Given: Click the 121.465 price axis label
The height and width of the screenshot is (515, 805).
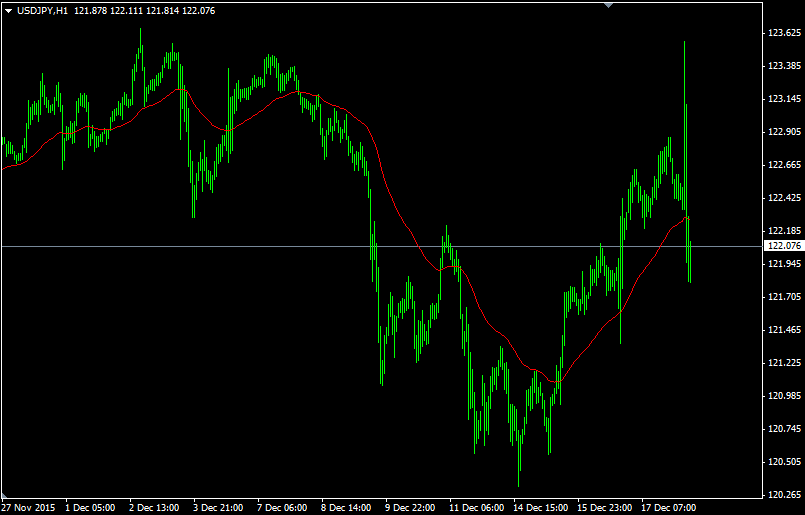Looking at the screenshot, I should [784, 330].
